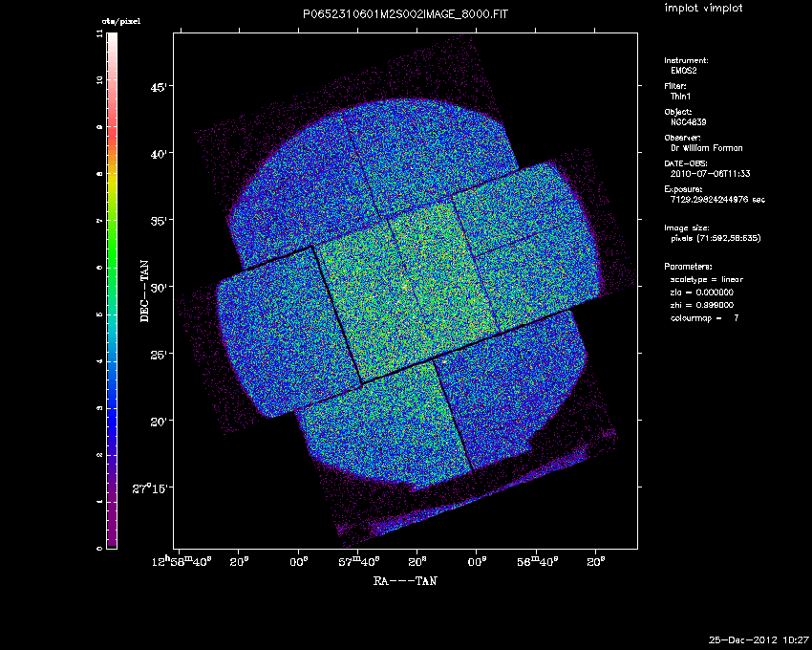Viewport: 812px width, 650px height.
Task: Click the colorbar tick label 11
Action: click(99, 33)
